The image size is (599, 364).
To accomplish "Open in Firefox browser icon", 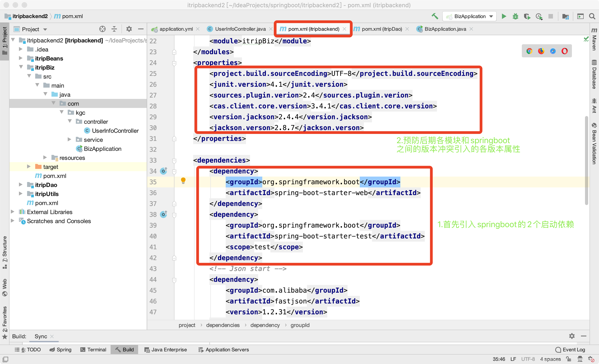I will 541,51.
